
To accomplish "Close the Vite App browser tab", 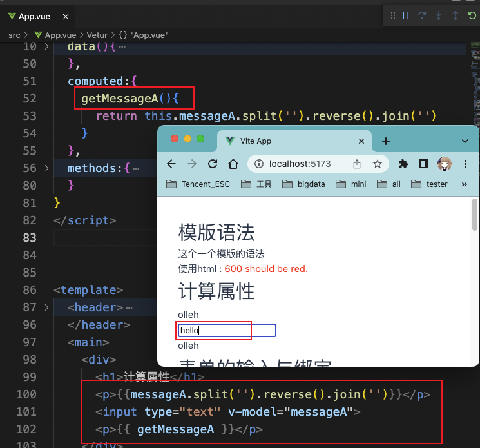I will [361, 141].
